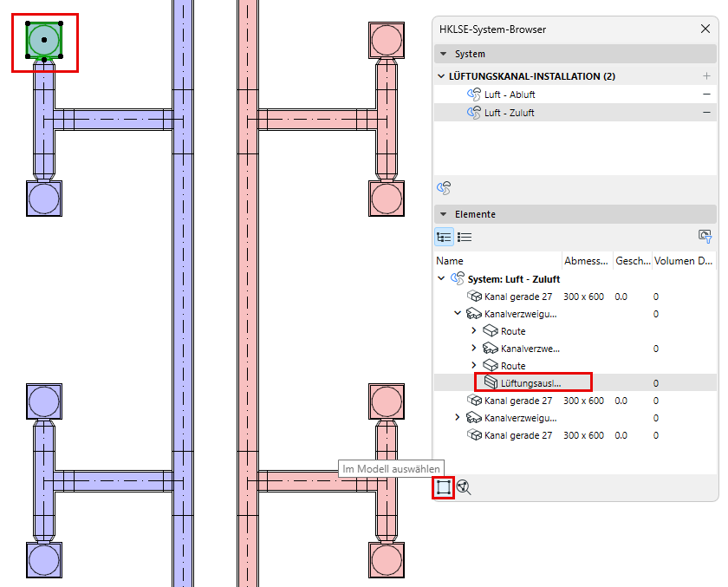Click the Luft - Zuluft system icon in the System list
Image resolution: width=728 pixels, height=587 pixels.
(473, 113)
